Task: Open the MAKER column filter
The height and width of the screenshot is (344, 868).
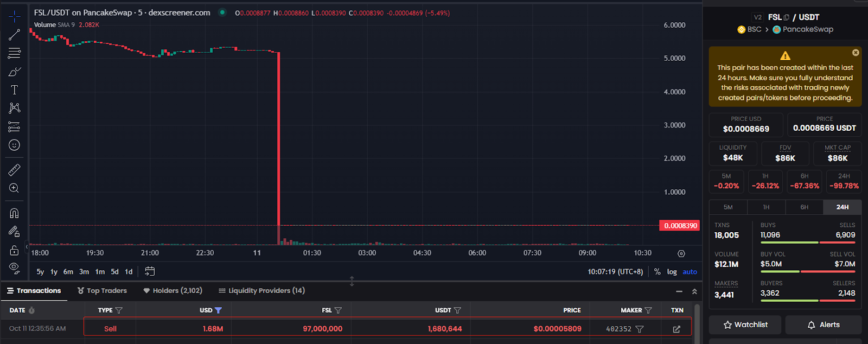Action: pyautogui.click(x=648, y=310)
